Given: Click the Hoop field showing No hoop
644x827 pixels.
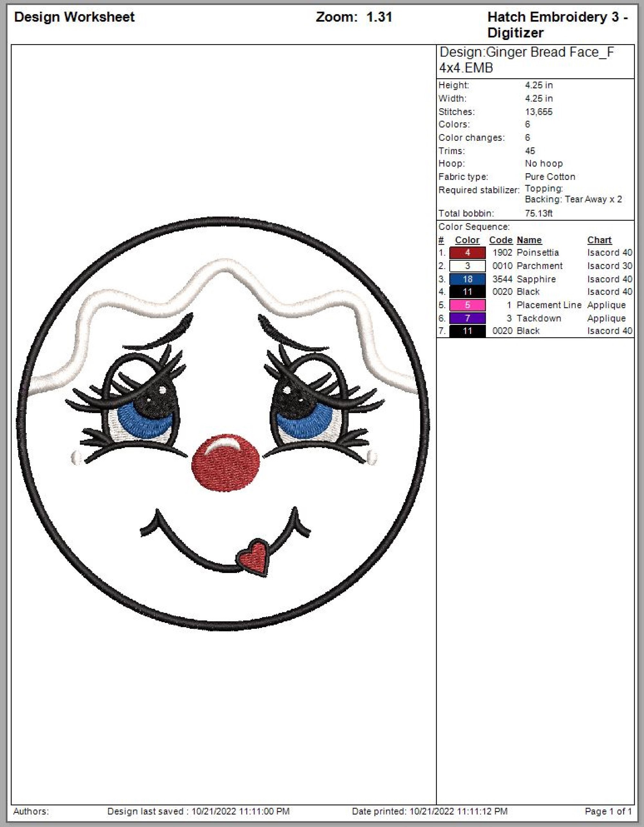Looking at the screenshot, I should pyautogui.click(x=544, y=164).
